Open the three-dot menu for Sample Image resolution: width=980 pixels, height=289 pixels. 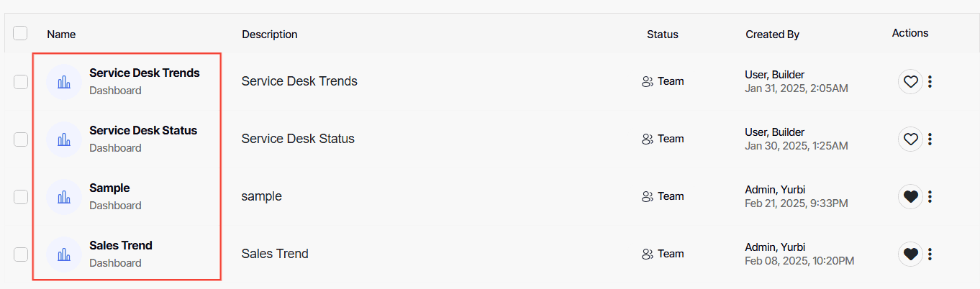(x=930, y=196)
